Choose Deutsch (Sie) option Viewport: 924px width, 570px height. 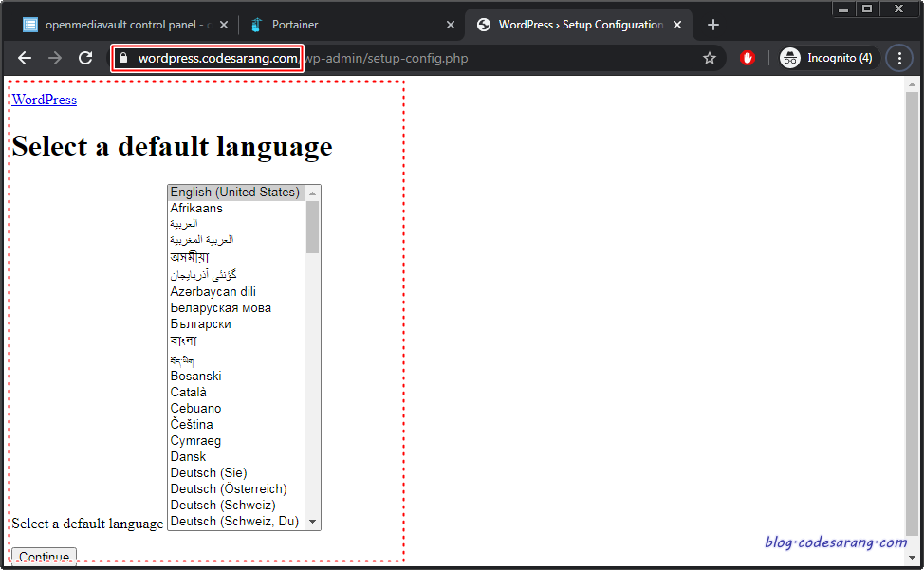pyautogui.click(x=235, y=473)
